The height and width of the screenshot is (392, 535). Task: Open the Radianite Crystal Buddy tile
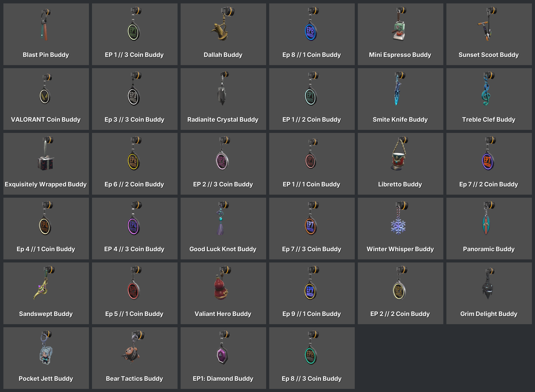pos(223,99)
